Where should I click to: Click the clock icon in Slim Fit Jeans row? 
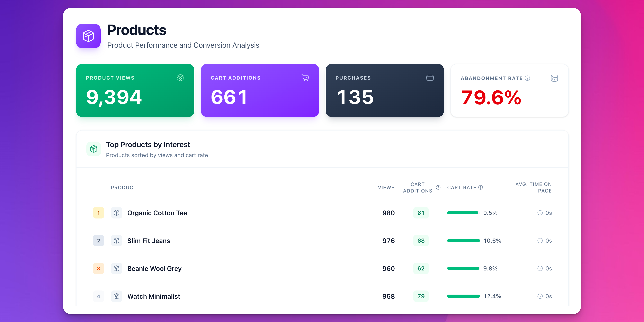click(x=540, y=241)
